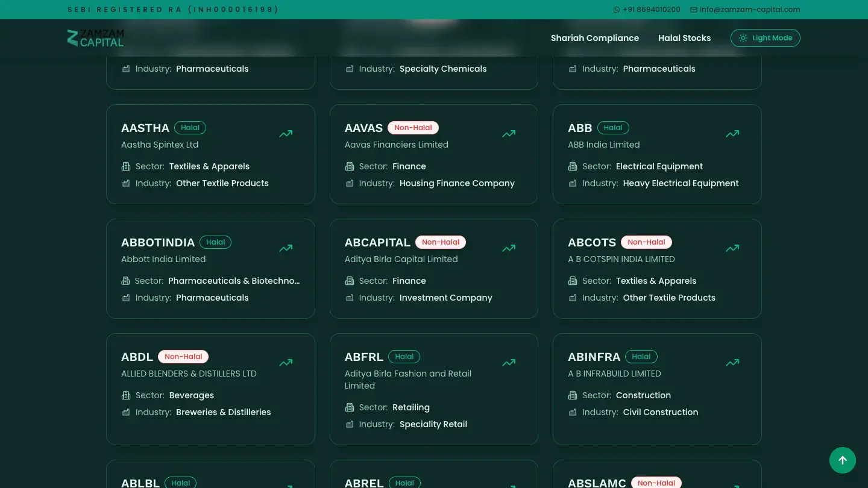
Task: Click the trend arrow icon on ABB card
Action: [x=732, y=134]
